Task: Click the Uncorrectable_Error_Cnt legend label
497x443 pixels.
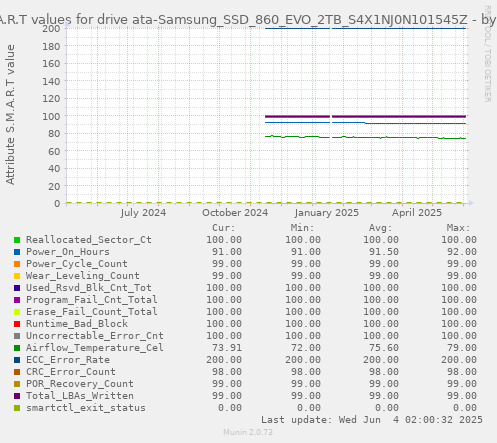Action: click(95, 336)
